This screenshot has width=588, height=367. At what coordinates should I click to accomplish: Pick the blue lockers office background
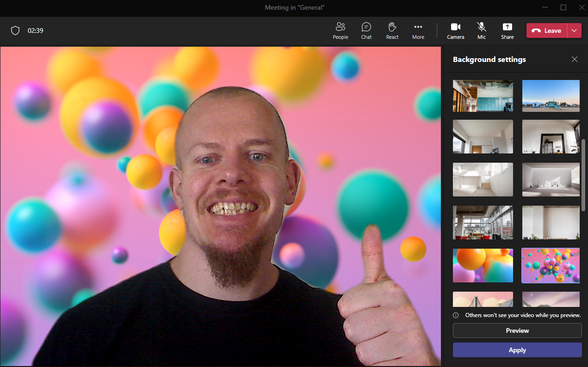(x=483, y=96)
